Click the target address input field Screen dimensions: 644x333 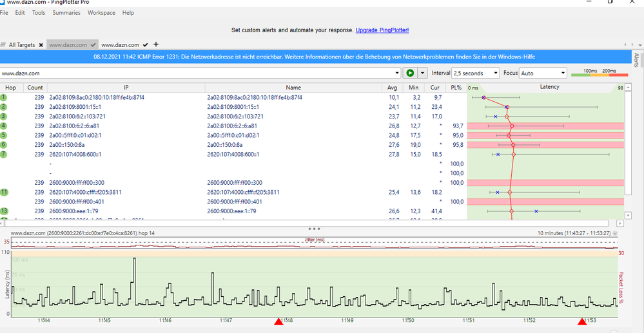tap(197, 73)
